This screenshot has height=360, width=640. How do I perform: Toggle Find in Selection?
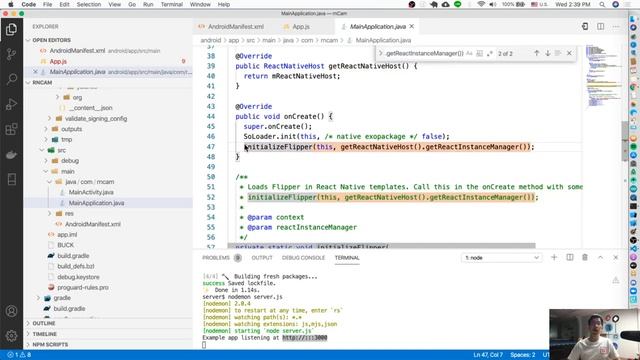point(558,53)
